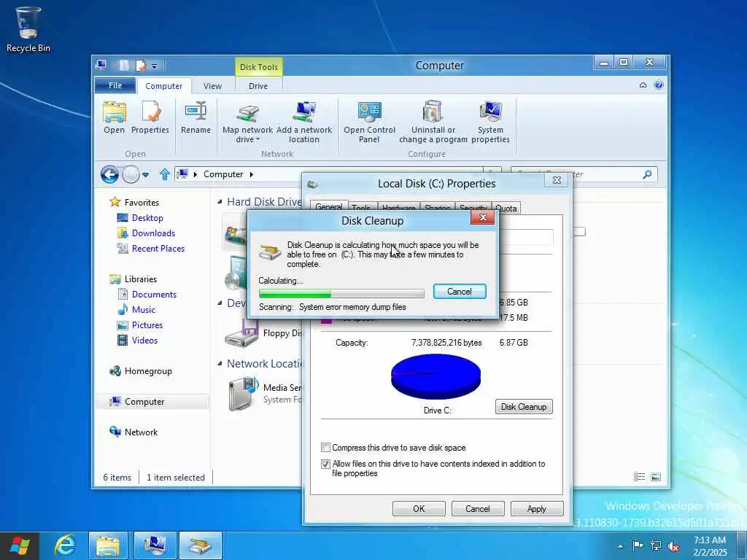The width and height of the screenshot is (747, 560).
Task: Click Apply in Local Disk Properties
Action: click(536, 508)
